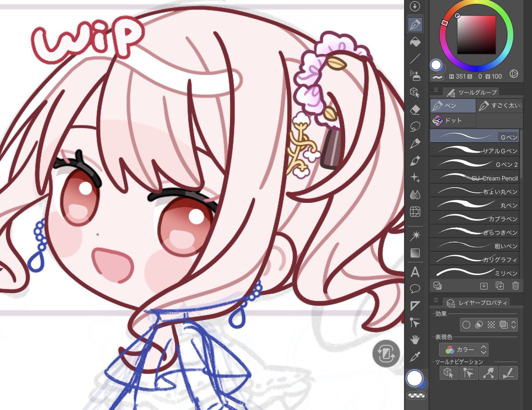Select the Hand move tool
Image resolution: width=532 pixels, height=410 pixels.
click(415, 339)
